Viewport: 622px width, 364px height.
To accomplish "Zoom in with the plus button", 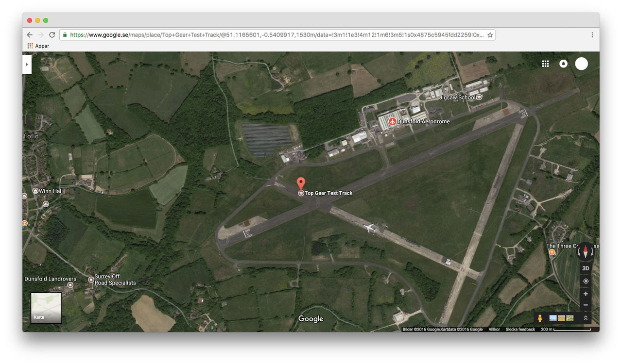I will (586, 294).
